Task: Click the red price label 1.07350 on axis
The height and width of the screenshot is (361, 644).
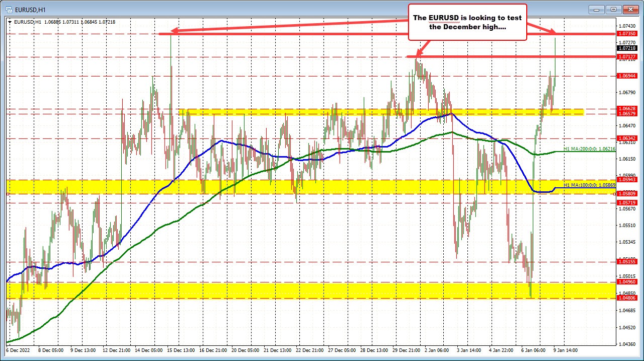Action: 627,33
